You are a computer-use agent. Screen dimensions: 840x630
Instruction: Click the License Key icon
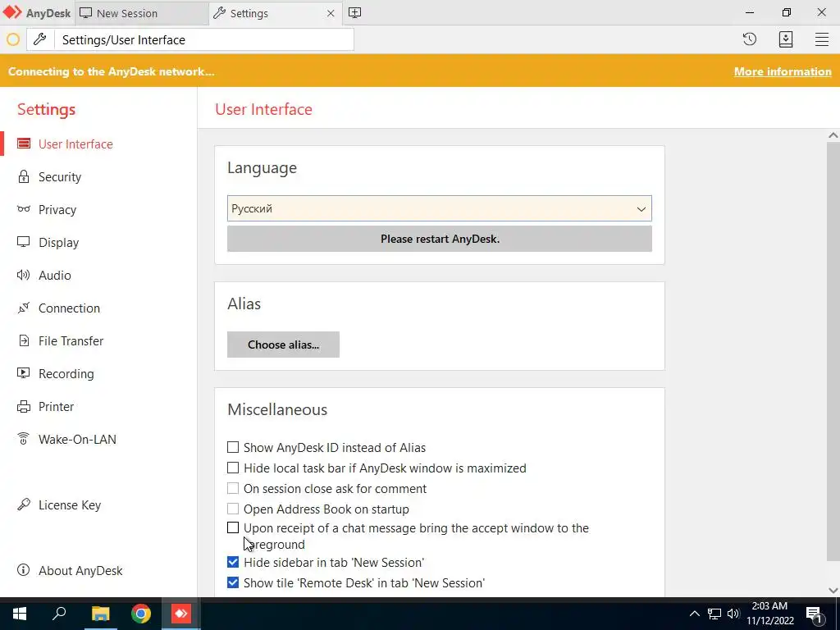[24, 504]
